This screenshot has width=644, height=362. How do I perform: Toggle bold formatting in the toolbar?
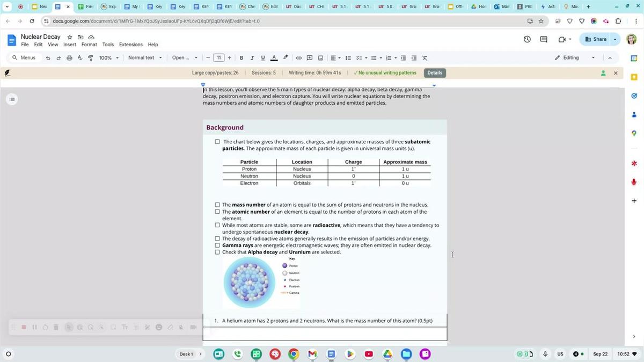tap(241, 58)
